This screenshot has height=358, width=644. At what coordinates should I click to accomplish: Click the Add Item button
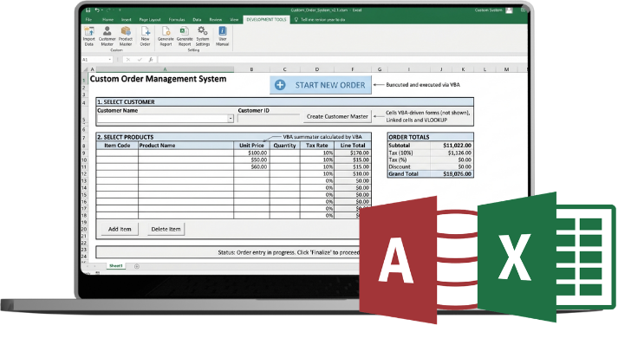coord(120,229)
